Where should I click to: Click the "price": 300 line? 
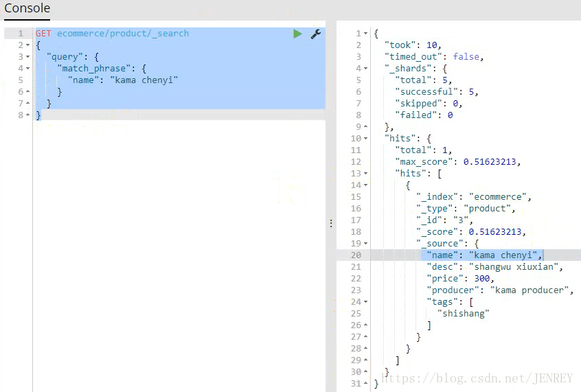pyautogui.click(x=461, y=278)
